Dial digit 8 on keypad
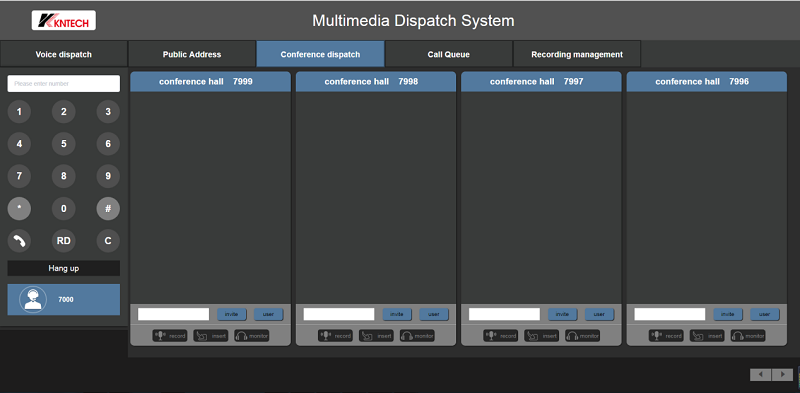Screen dimensions: 800x393 tap(64, 176)
